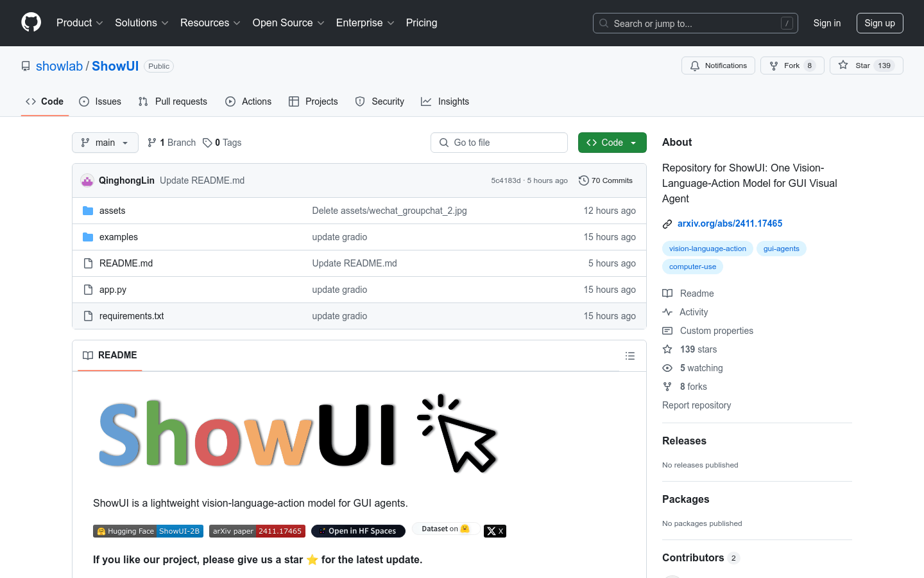
Task: Open the examples folder icon
Action: pos(88,237)
